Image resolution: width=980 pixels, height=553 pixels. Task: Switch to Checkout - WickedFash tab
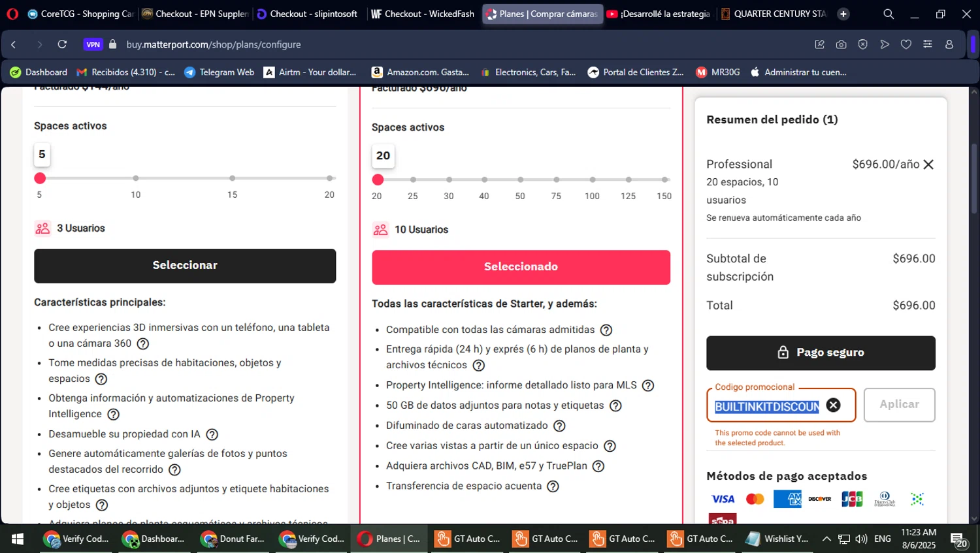click(x=423, y=14)
